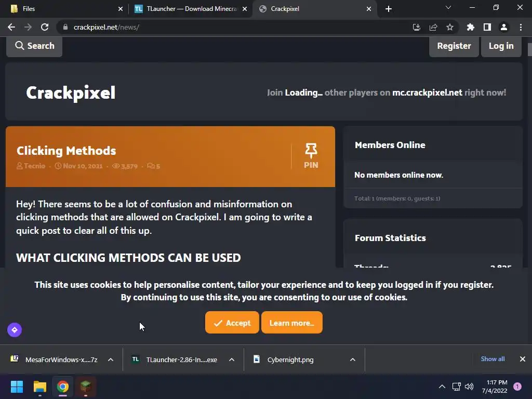Close the Crackpixel tab
The height and width of the screenshot is (399, 532).
[x=369, y=9]
